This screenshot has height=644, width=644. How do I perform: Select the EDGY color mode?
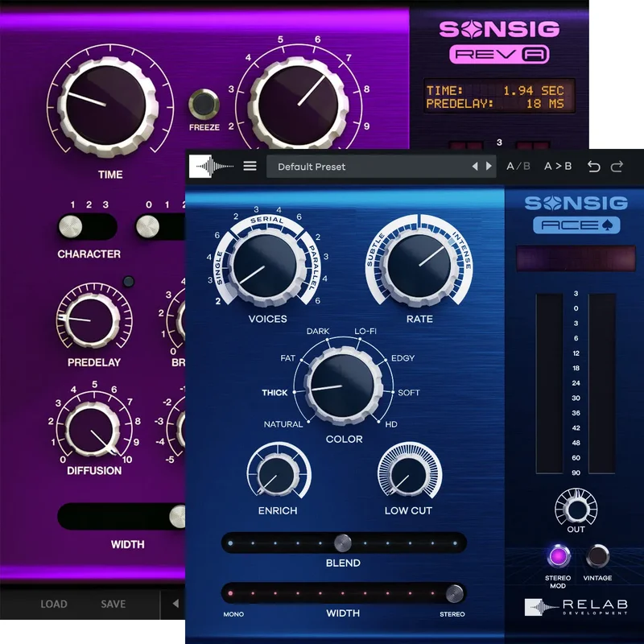(x=402, y=358)
